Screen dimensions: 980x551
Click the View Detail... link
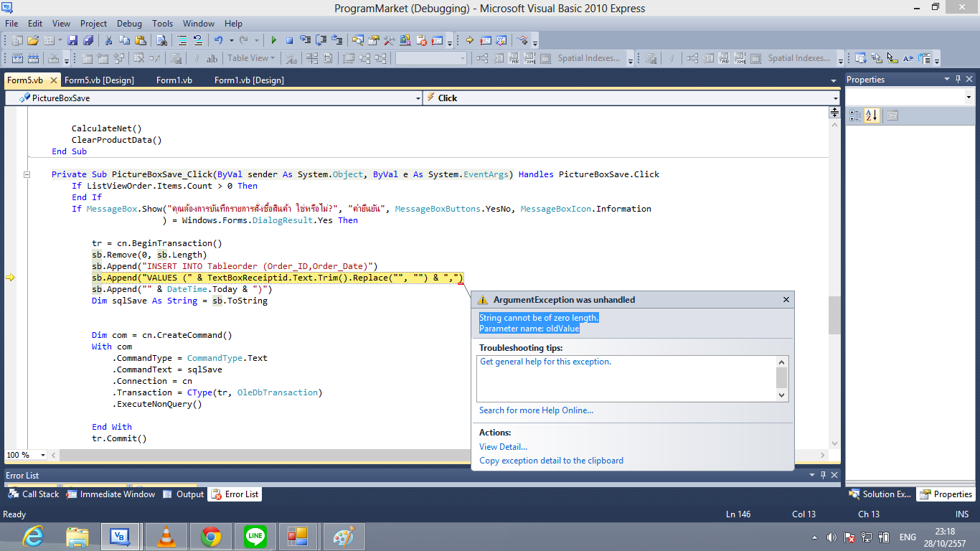pos(503,447)
